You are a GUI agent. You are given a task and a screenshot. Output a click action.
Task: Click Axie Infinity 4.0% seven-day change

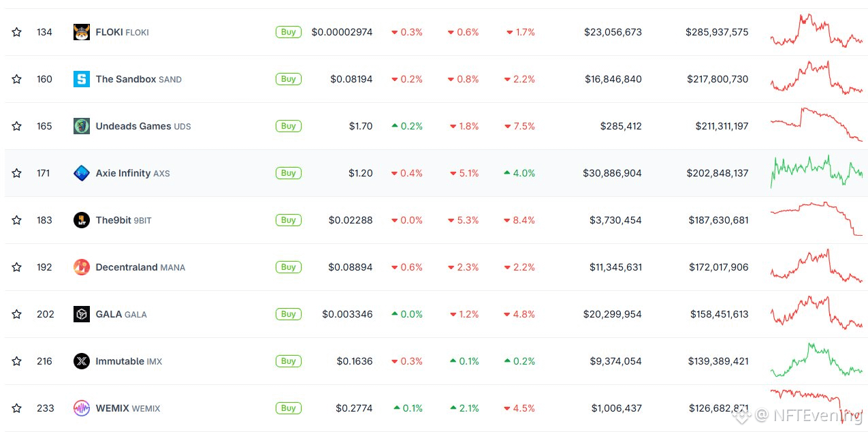coord(519,173)
